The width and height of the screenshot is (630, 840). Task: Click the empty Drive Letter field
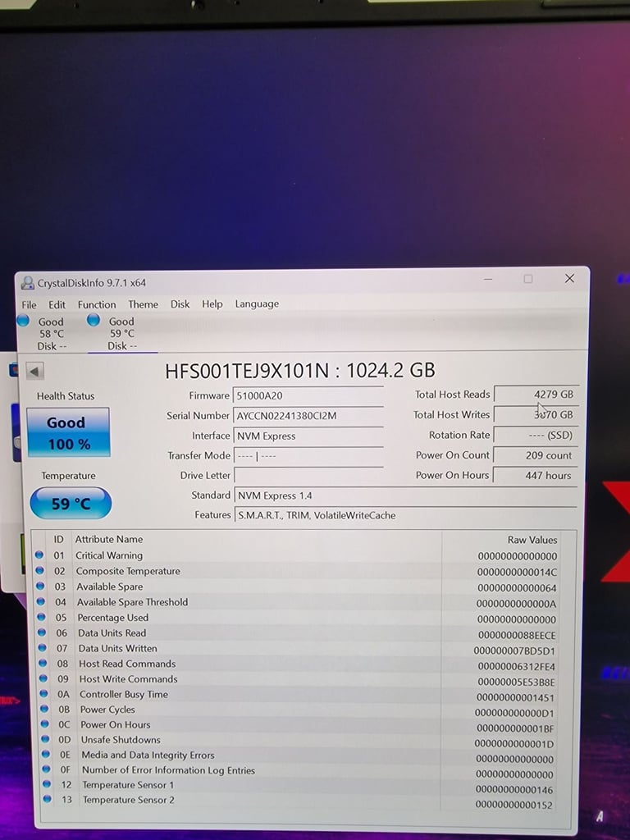point(308,475)
